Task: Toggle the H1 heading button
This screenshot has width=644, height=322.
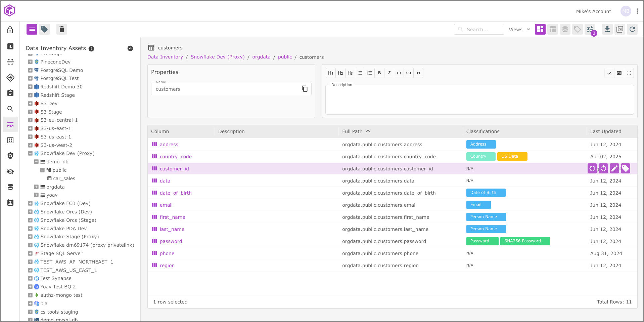Action: pyautogui.click(x=331, y=73)
